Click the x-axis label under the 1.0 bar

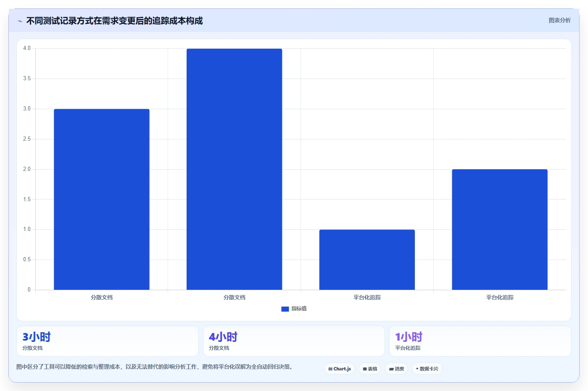coord(367,297)
